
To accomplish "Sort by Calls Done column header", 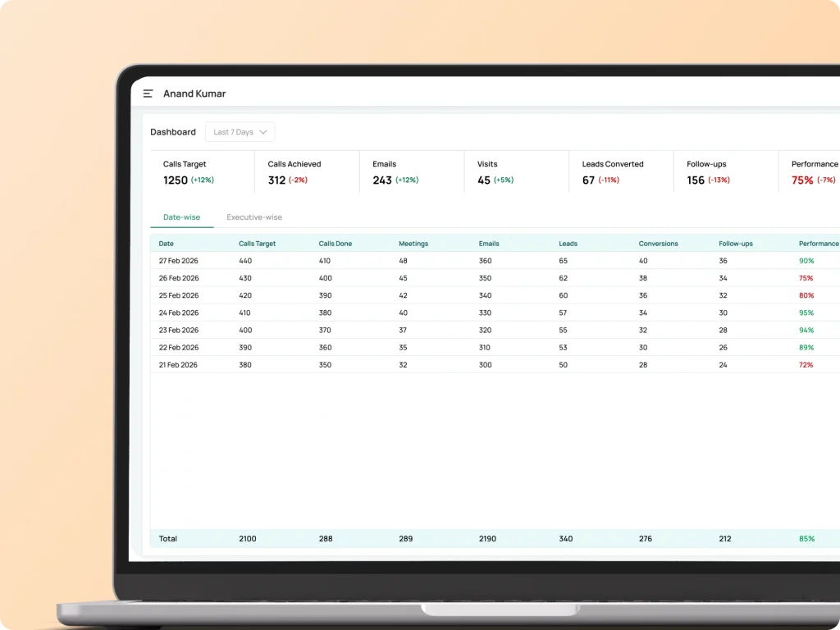I will [x=336, y=243].
